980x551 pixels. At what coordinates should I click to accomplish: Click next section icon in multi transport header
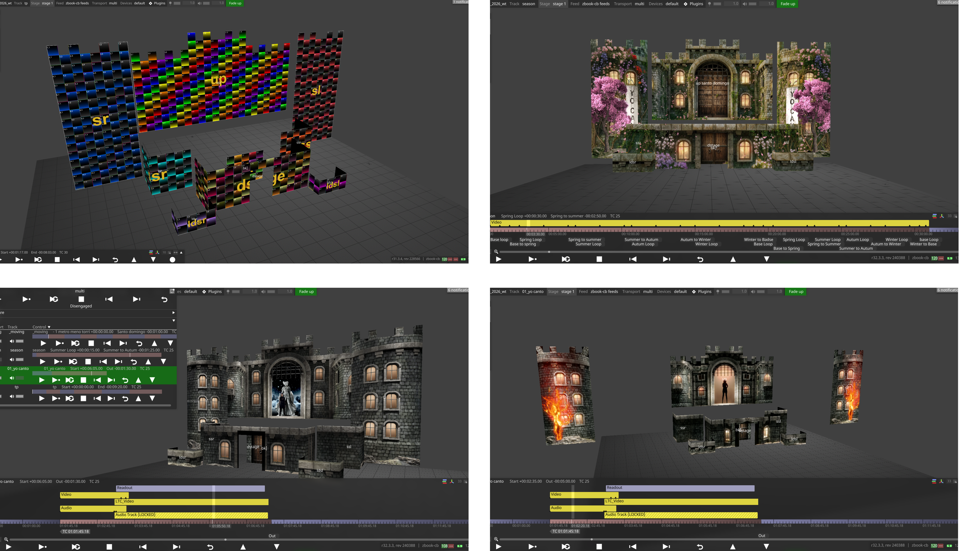tap(137, 299)
